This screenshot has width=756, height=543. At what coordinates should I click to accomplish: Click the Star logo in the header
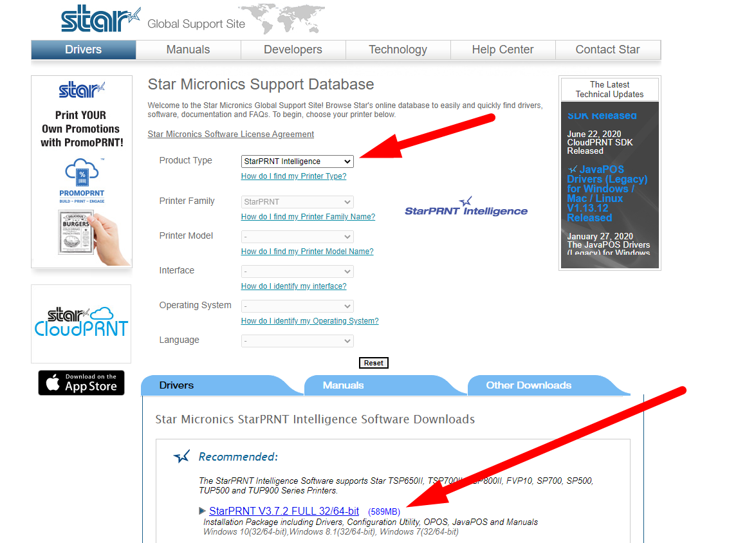coord(100,19)
